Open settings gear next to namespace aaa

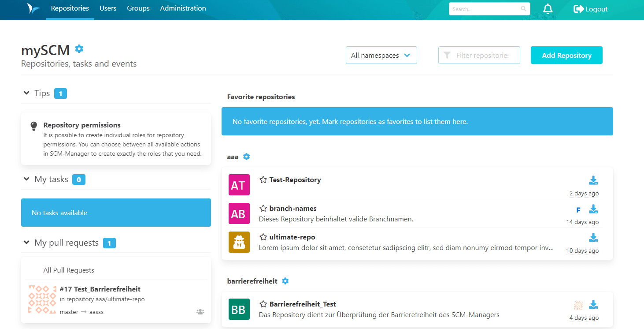[x=246, y=157]
